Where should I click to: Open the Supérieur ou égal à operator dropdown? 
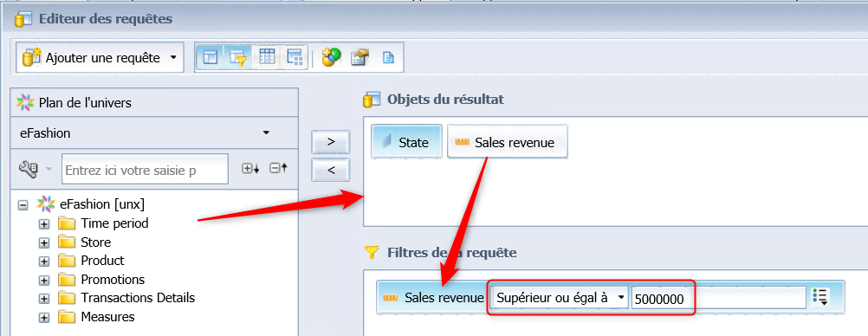[x=560, y=298]
